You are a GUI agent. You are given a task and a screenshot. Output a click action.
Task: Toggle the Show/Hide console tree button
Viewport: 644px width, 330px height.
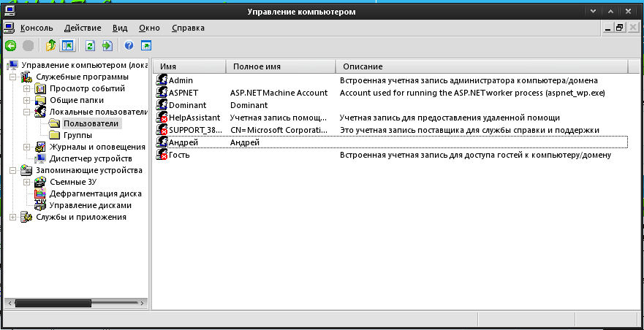pos(67,45)
